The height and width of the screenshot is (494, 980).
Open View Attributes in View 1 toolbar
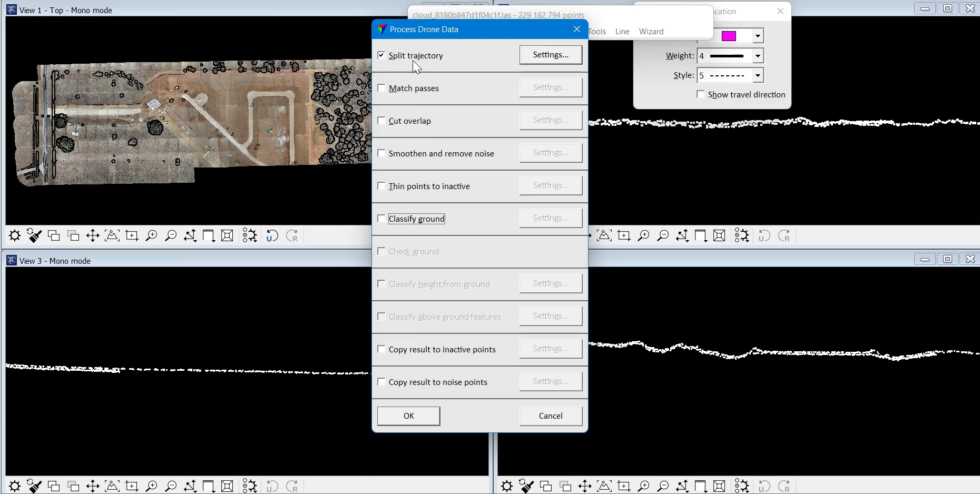click(15, 235)
